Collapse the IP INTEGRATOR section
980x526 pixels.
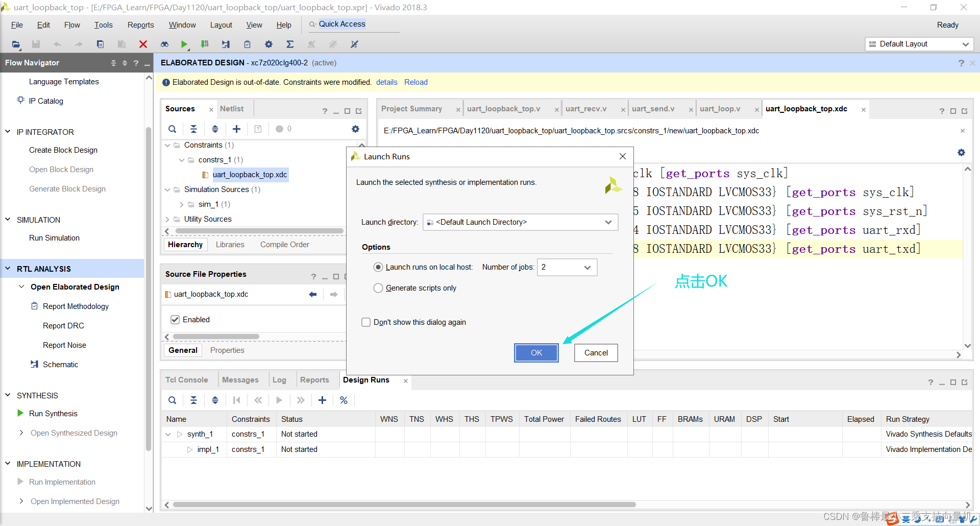tap(8, 132)
